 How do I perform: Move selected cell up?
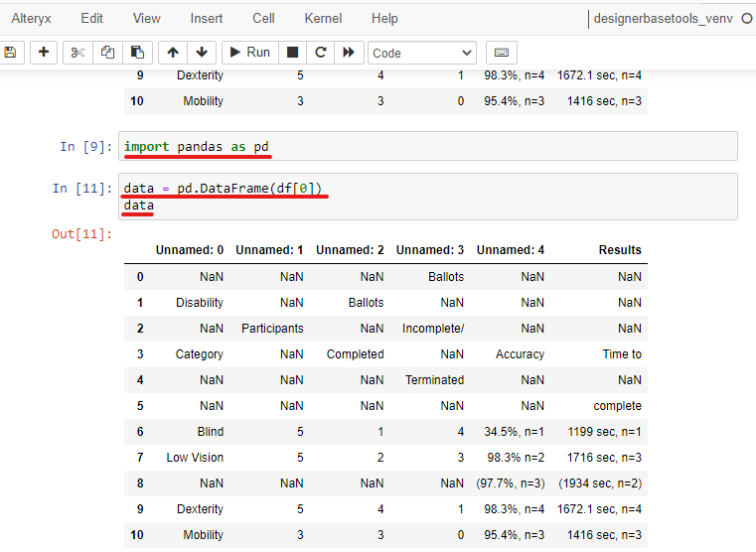pos(173,53)
